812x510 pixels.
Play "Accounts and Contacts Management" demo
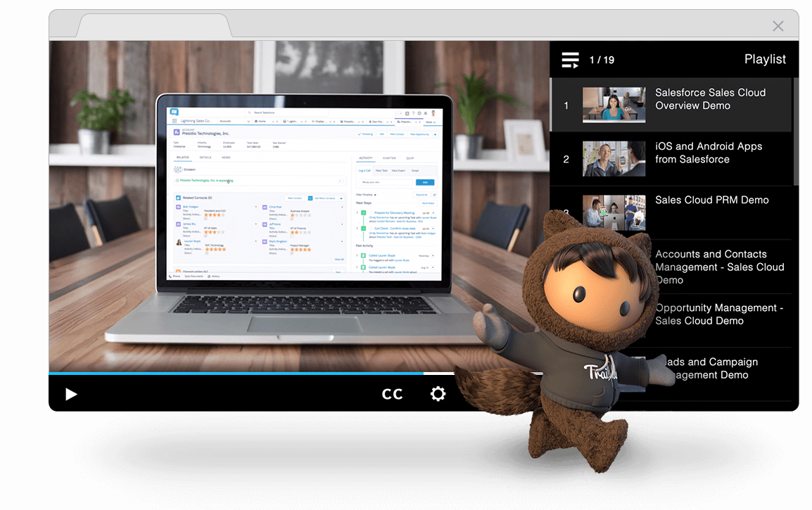(x=720, y=267)
